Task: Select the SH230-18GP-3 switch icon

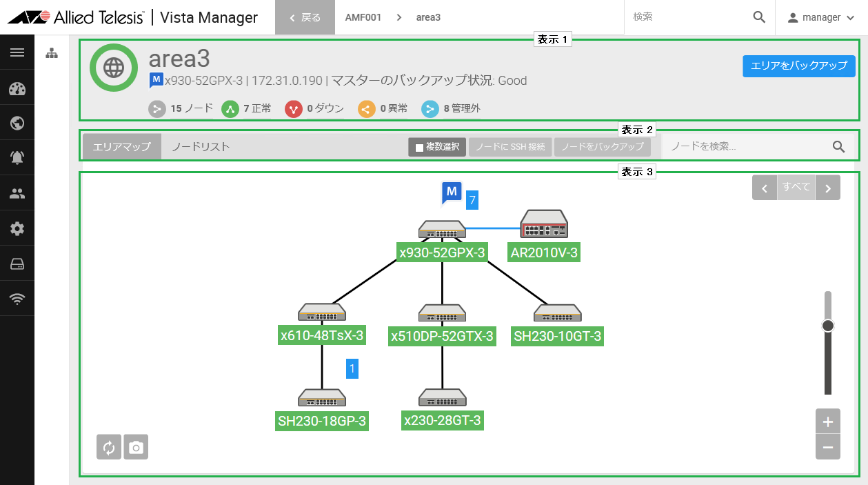Action: (x=322, y=397)
